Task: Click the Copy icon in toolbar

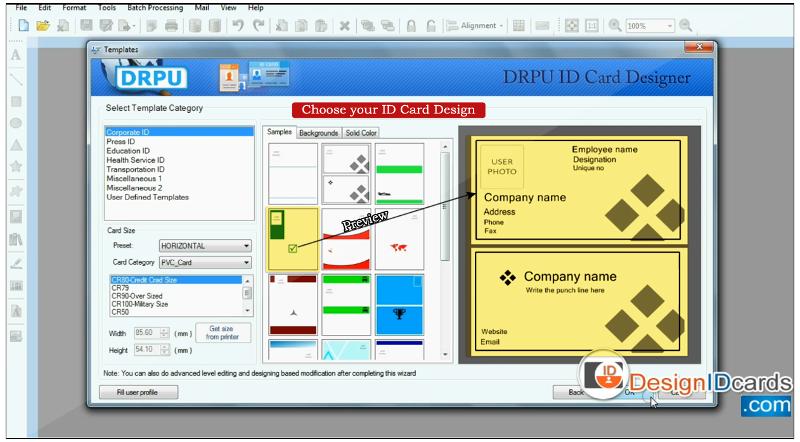Action: pyautogui.click(x=301, y=26)
